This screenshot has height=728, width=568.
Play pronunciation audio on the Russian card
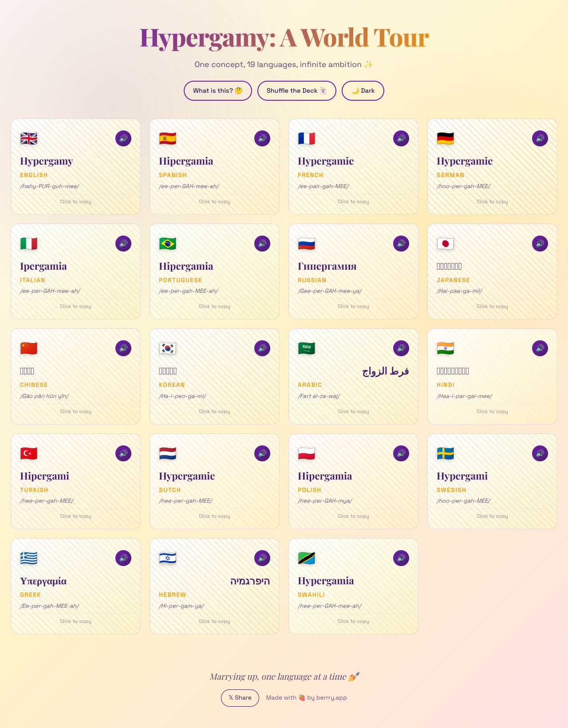point(401,243)
